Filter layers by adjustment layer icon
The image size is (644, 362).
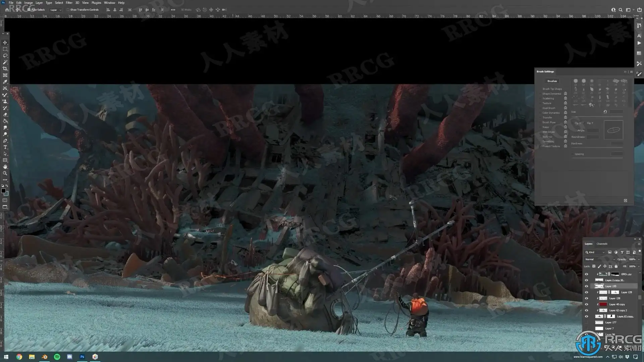tap(616, 252)
